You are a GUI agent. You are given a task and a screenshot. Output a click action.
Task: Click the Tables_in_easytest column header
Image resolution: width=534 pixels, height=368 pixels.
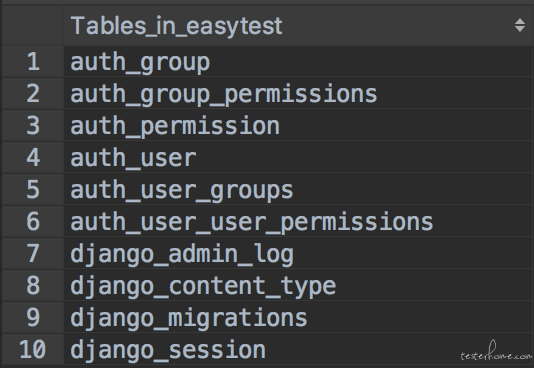click(297, 26)
